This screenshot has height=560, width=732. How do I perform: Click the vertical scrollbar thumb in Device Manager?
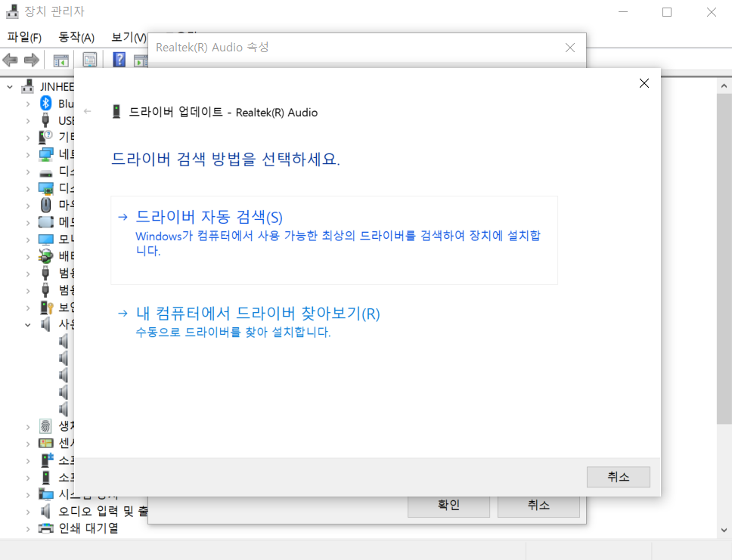(724, 259)
